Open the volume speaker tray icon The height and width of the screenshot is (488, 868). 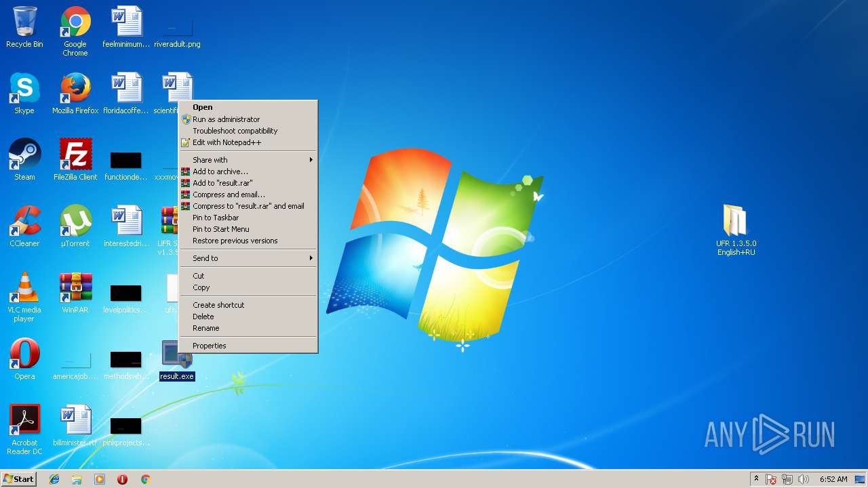coord(804,479)
